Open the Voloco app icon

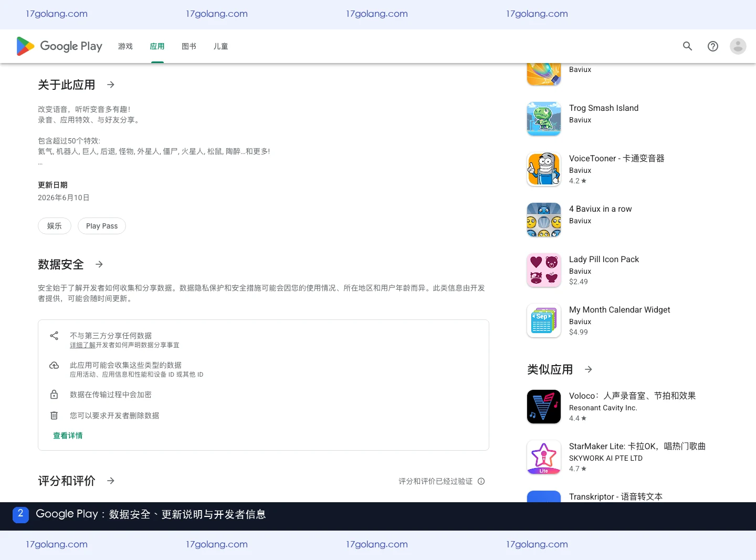click(544, 407)
